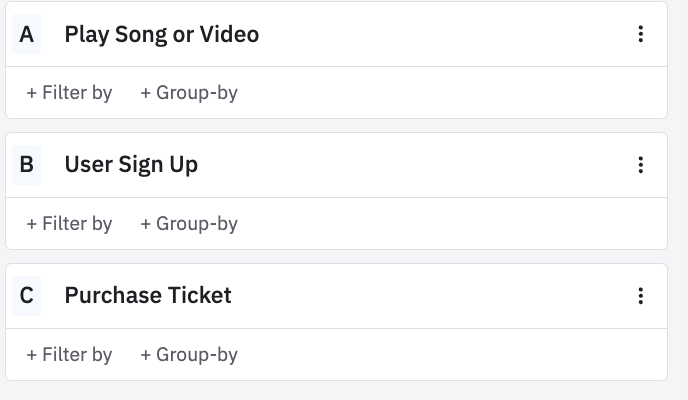Click the gray background below event C
The height and width of the screenshot is (400, 688).
(x=340, y=391)
